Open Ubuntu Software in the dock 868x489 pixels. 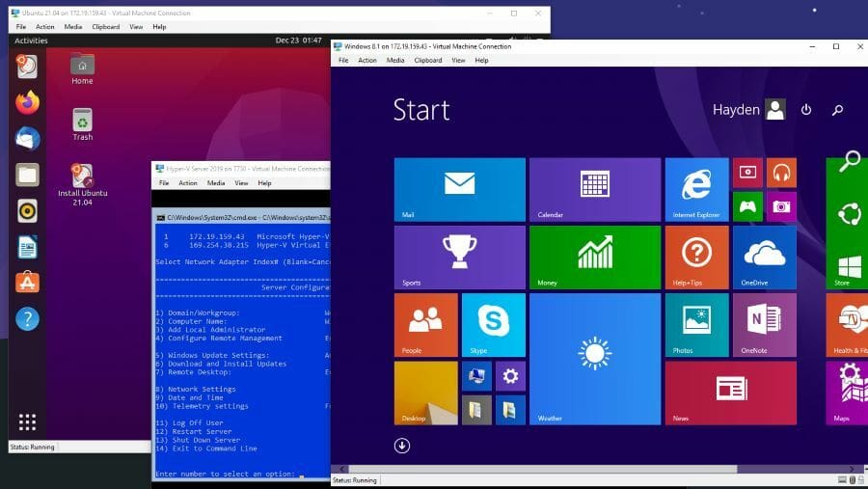[x=27, y=283]
